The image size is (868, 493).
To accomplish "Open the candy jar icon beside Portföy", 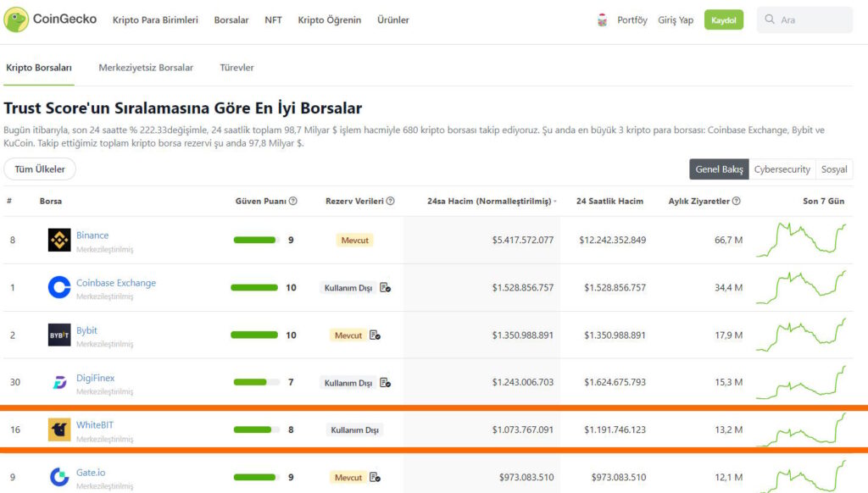I will click(x=603, y=20).
